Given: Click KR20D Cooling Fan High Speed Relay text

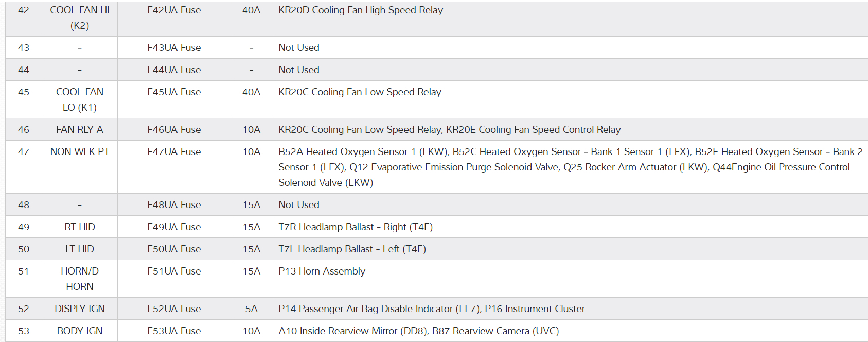Looking at the screenshot, I should coord(360,10).
